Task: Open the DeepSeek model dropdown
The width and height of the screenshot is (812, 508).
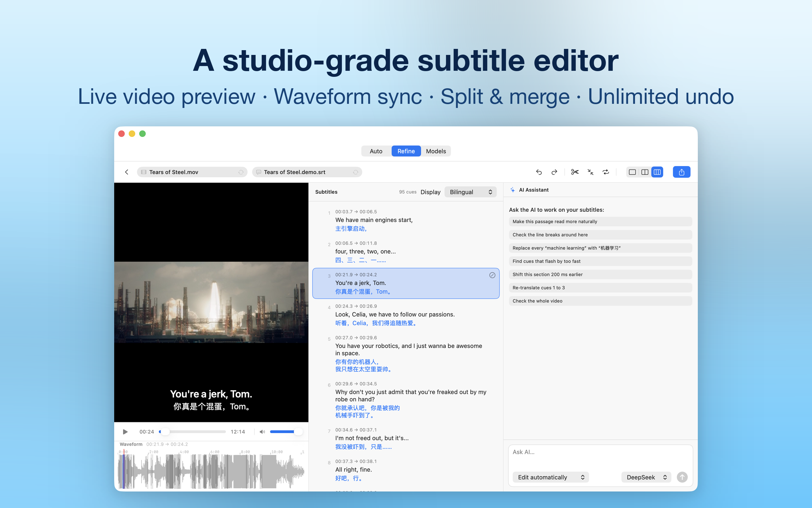Action: (646, 477)
